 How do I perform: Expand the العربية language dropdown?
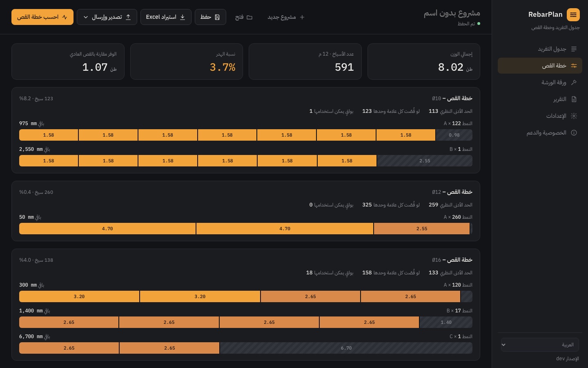[540, 345]
